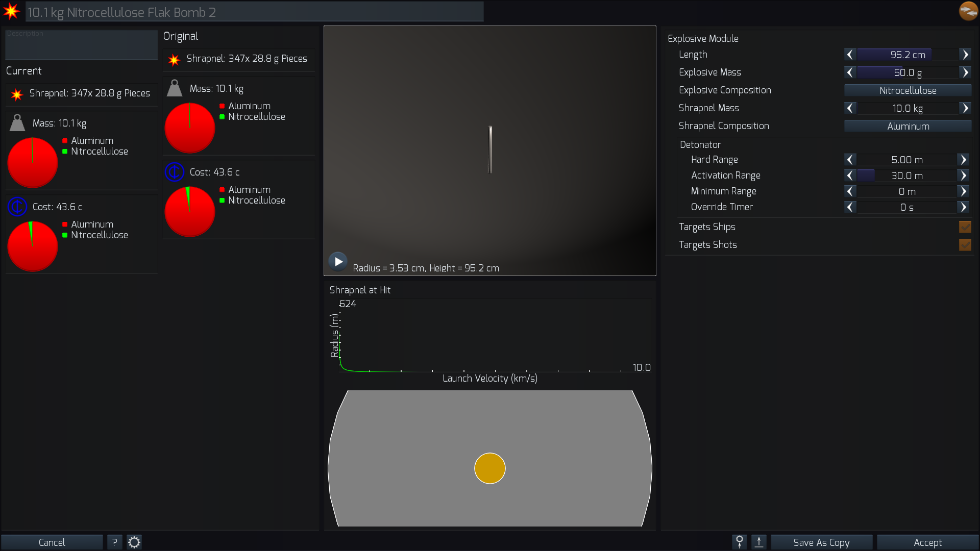Increase Shrapnel Mass using right arrow

(965, 108)
